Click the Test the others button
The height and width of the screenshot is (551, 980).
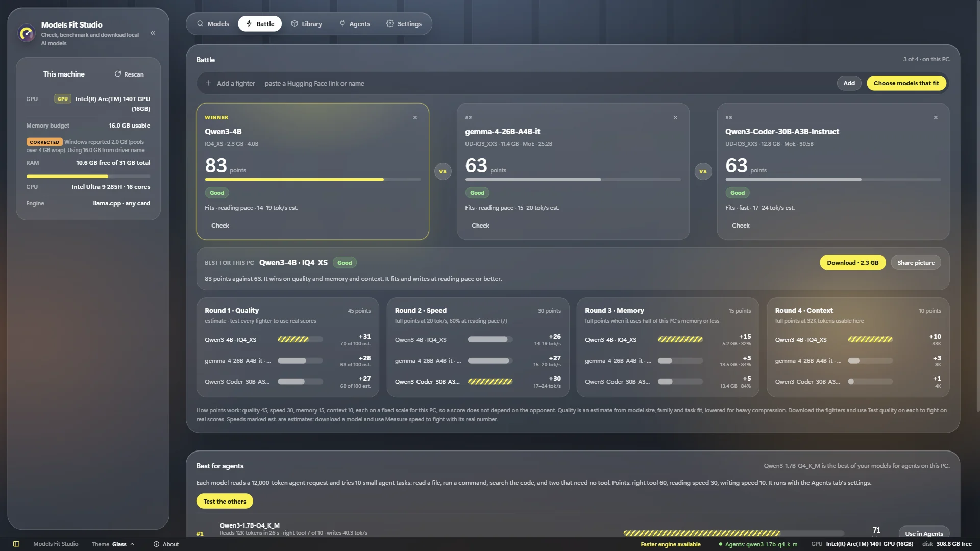click(x=225, y=501)
